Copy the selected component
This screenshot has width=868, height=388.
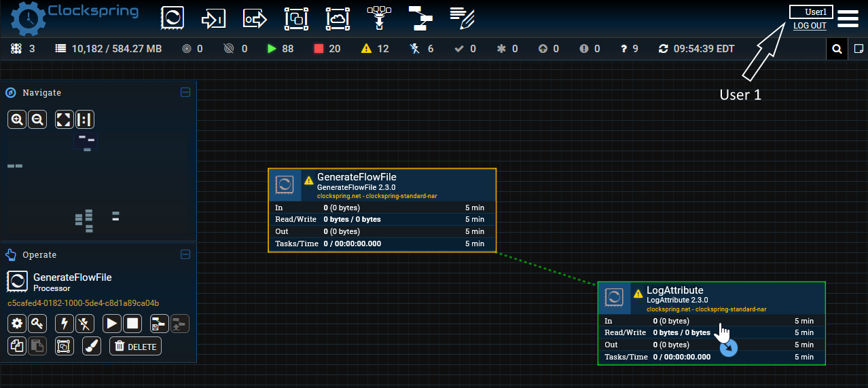17,346
